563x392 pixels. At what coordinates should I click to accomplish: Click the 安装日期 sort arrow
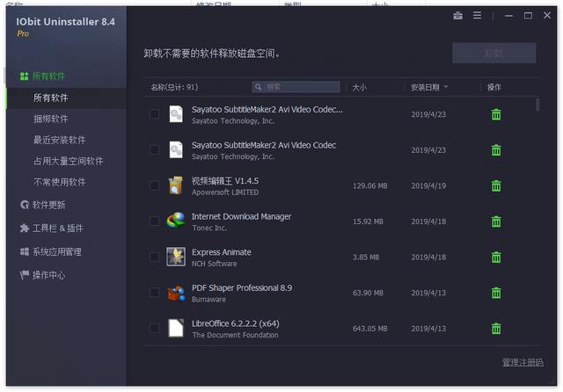pyautogui.click(x=446, y=87)
